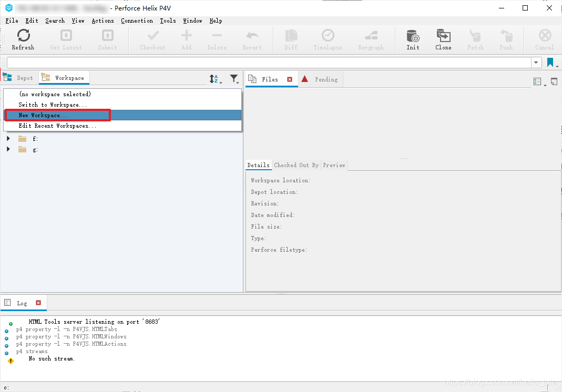Click the Checkout checkmark icon
The image size is (562, 392).
pyautogui.click(x=153, y=35)
